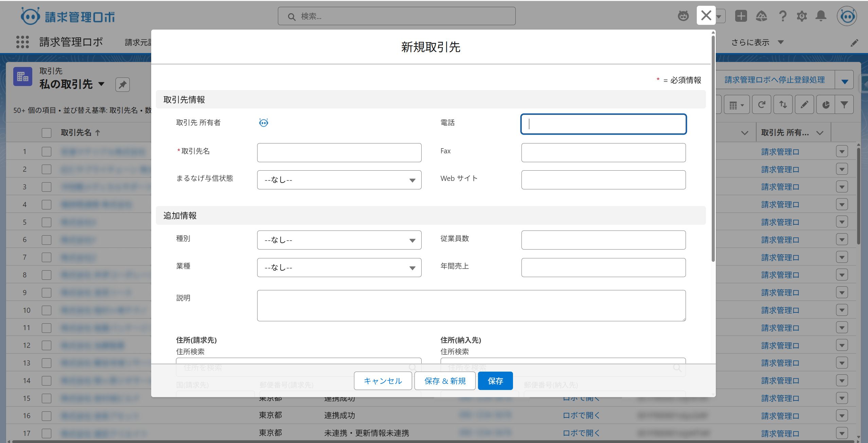Screen dimensions: 868x443
Task: Select the checkbox on row 17
Action: click(47, 433)
